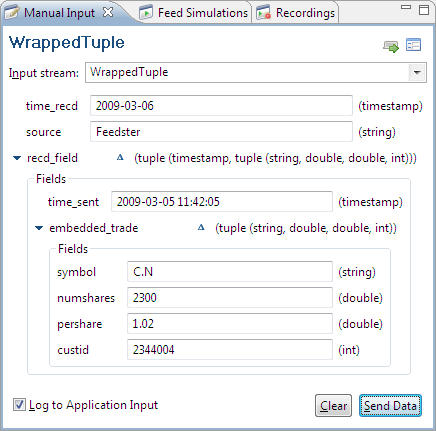Viewport: 436px width, 431px height.
Task: Click the null triangle icon beside recd_field
Action: pos(120,158)
